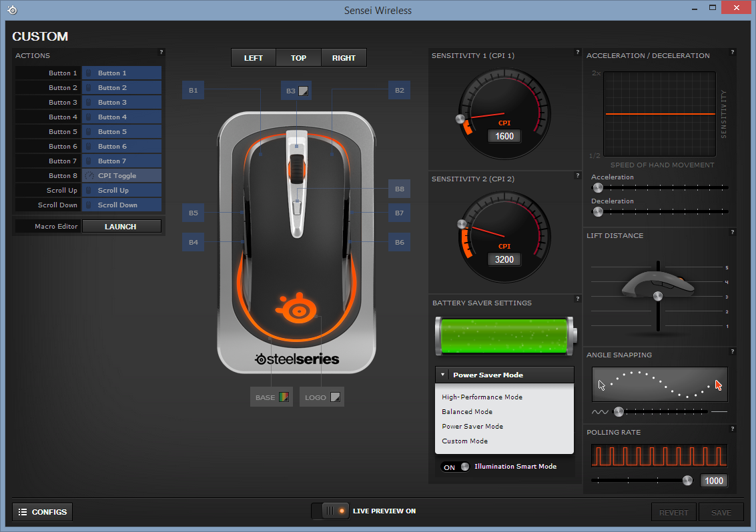This screenshot has height=532, width=756.
Task: Click the Angle Snapping slider handle
Action: click(x=619, y=411)
